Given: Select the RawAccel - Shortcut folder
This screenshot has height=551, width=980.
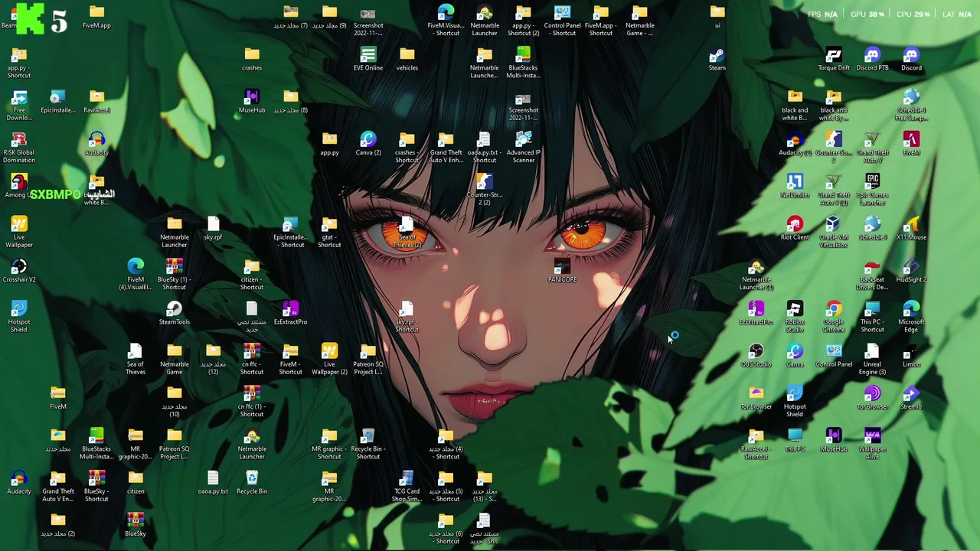Looking at the screenshot, I should click(756, 443).
